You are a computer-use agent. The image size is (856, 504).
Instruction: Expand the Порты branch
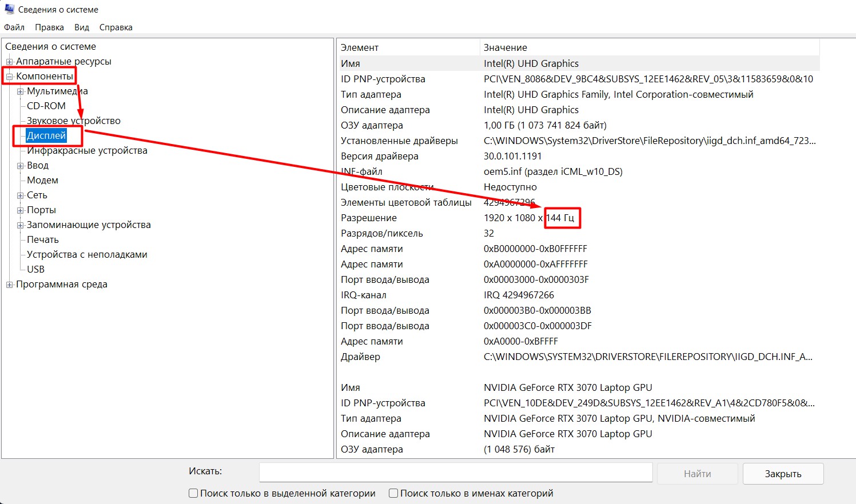tap(21, 210)
